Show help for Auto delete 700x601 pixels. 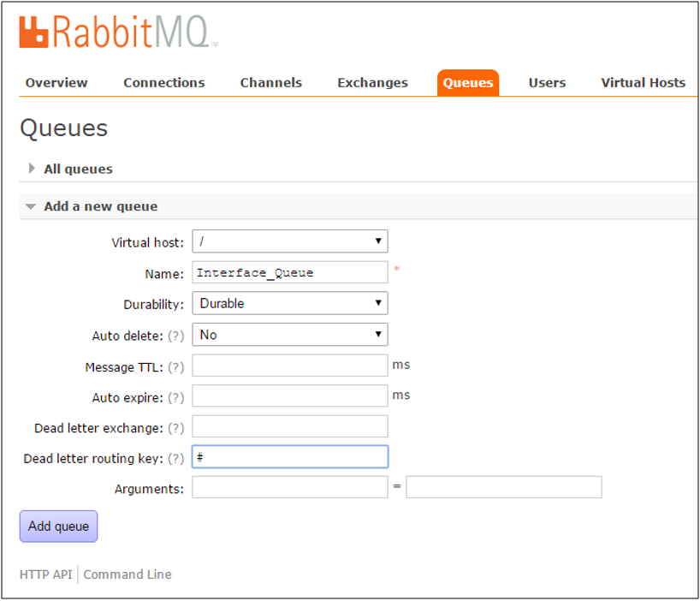tap(176, 336)
